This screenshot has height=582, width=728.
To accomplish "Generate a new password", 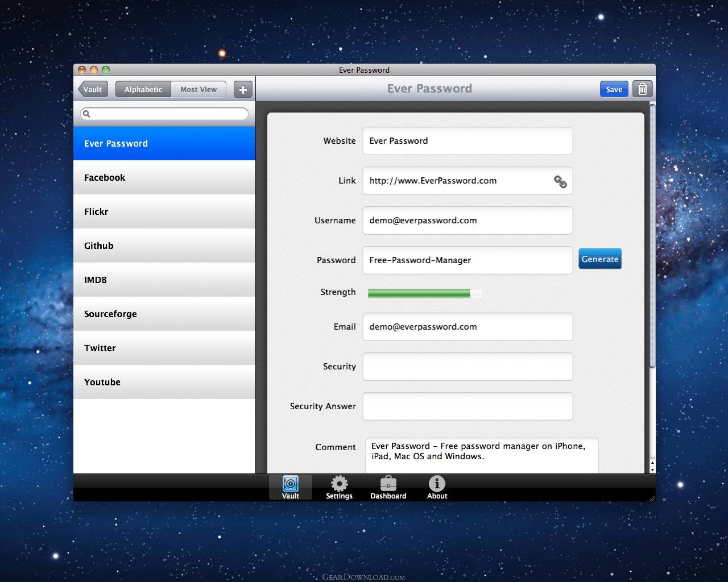I will [600, 259].
